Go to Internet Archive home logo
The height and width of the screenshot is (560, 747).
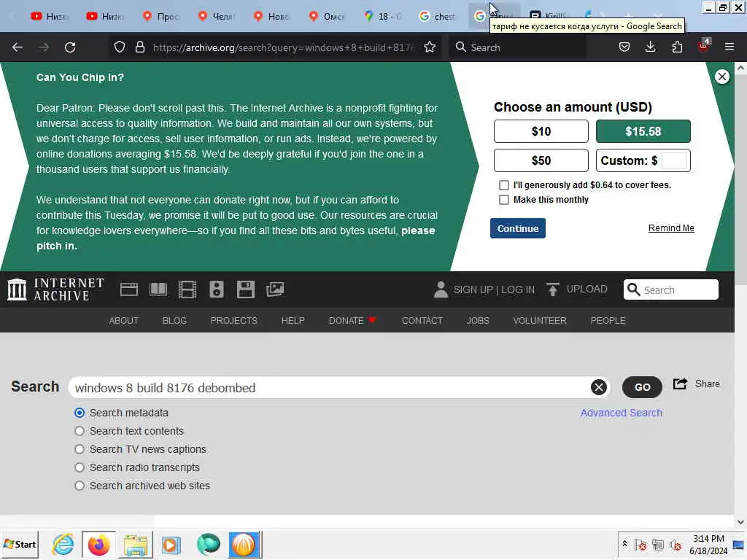point(55,289)
